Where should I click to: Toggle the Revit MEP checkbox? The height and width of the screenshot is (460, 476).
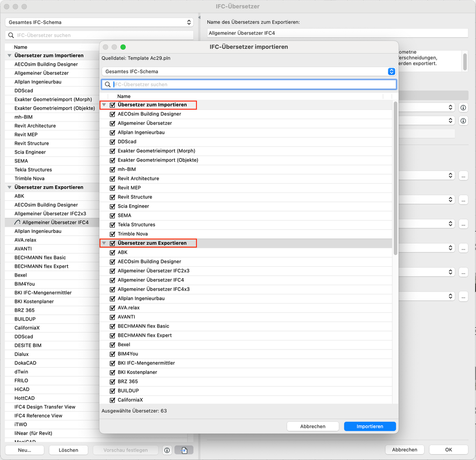click(112, 188)
